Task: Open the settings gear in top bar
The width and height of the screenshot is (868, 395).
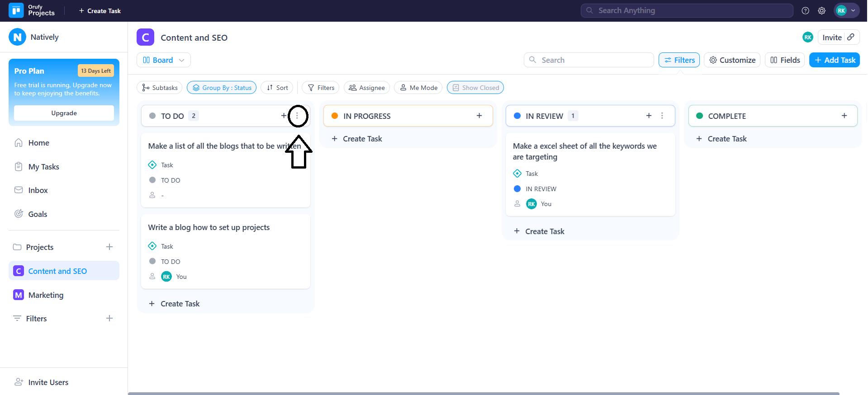Action: (821, 11)
